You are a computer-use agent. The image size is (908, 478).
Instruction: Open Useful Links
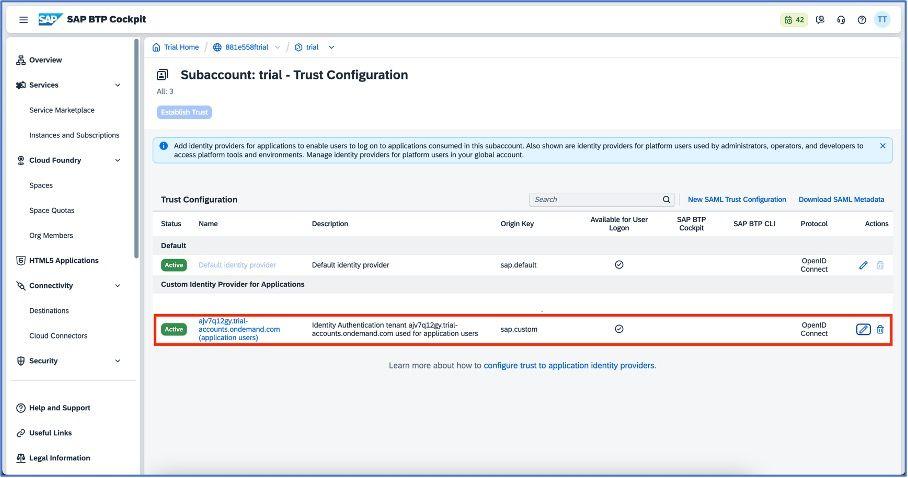[x=50, y=433]
